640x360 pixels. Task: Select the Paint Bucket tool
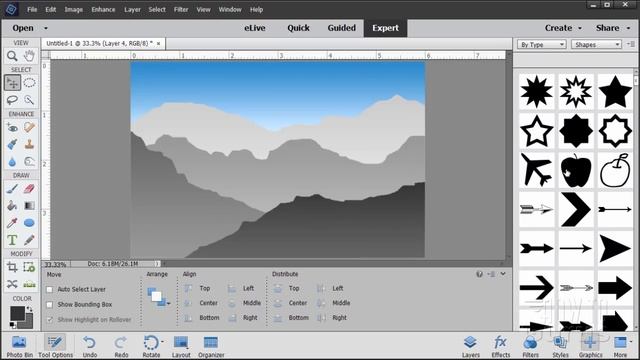click(12, 206)
